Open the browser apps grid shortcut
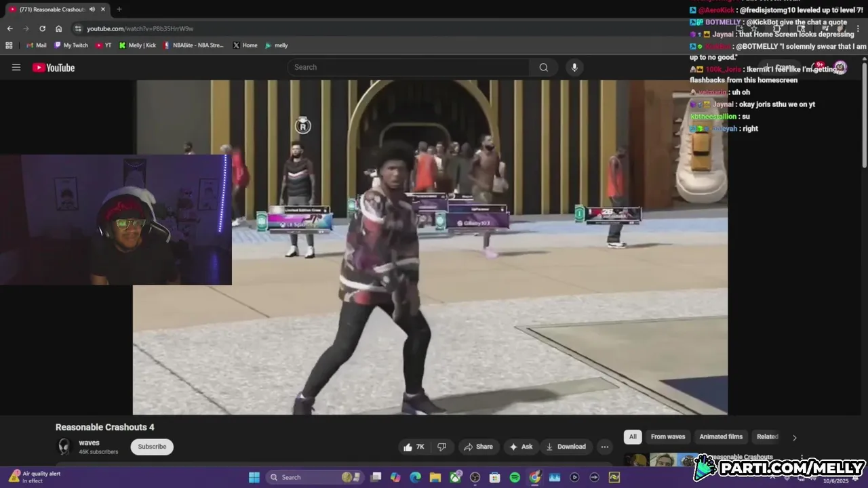 (9, 45)
